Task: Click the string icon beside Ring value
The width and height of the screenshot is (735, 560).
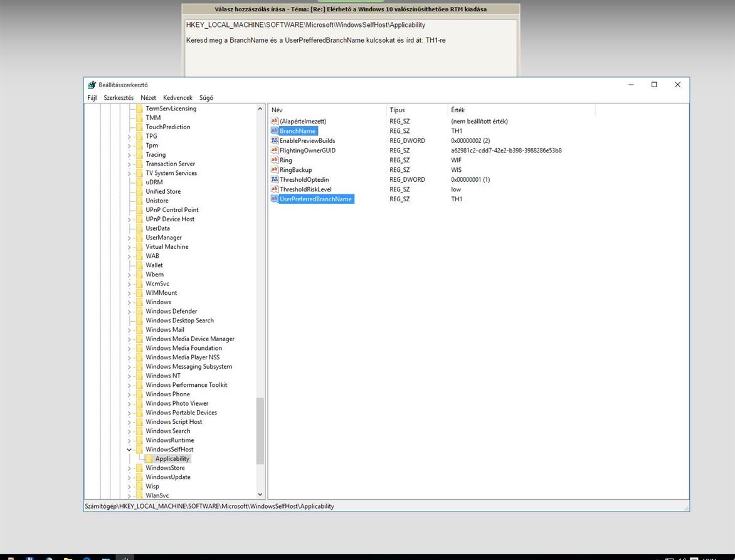Action: coord(275,160)
